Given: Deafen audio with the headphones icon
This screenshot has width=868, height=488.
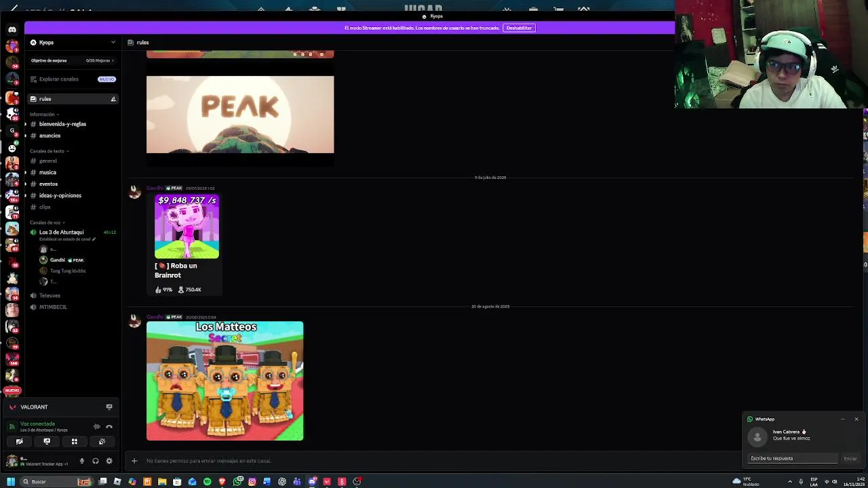Looking at the screenshot, I should [96, 461].
